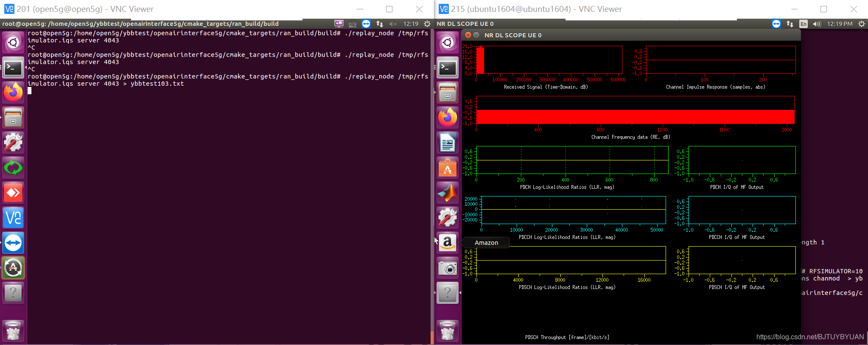Open the 12:19 clock in the 201 panel
This screenshot has width=868, height=345.
tap(411, 24)
